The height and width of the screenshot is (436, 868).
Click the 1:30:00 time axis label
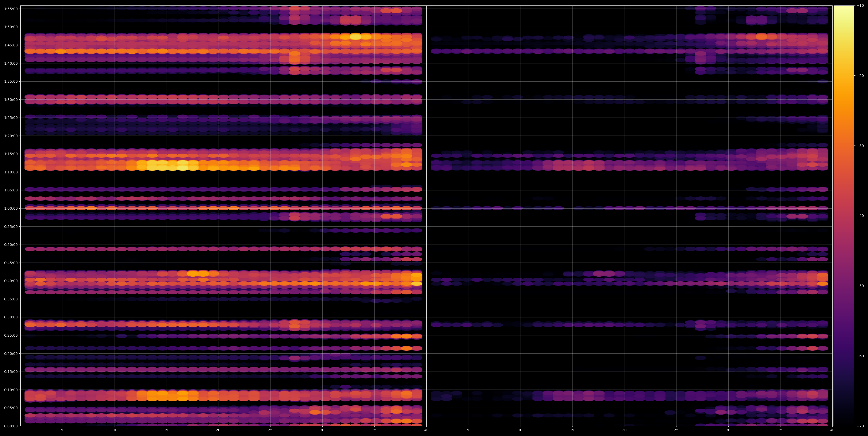click(x=11, y=99)
